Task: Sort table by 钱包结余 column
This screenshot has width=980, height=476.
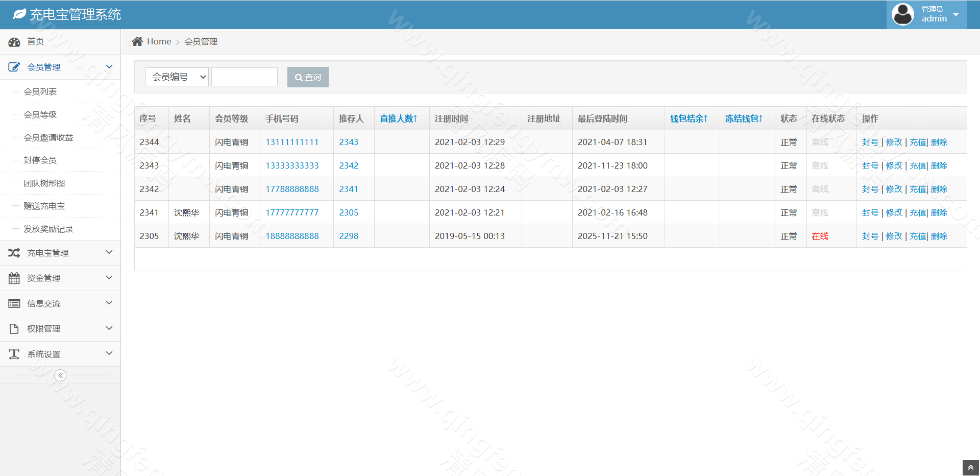Action: coord(689,118)
